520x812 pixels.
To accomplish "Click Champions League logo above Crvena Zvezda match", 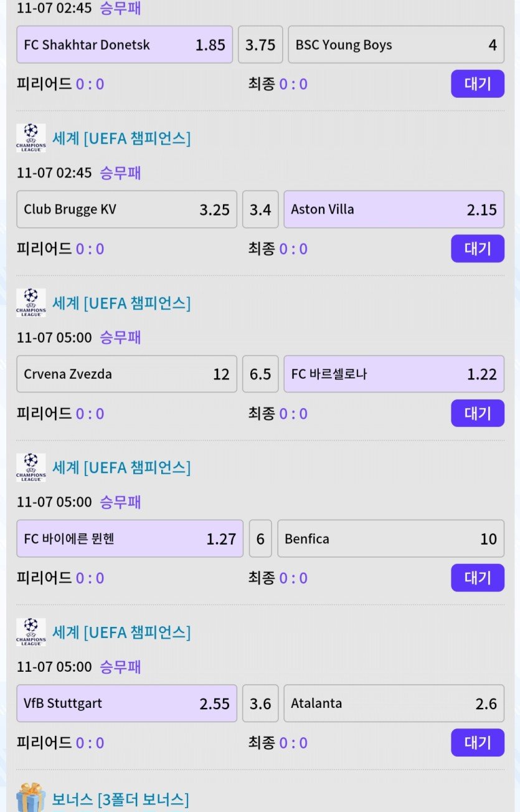I will click(31, 302).
